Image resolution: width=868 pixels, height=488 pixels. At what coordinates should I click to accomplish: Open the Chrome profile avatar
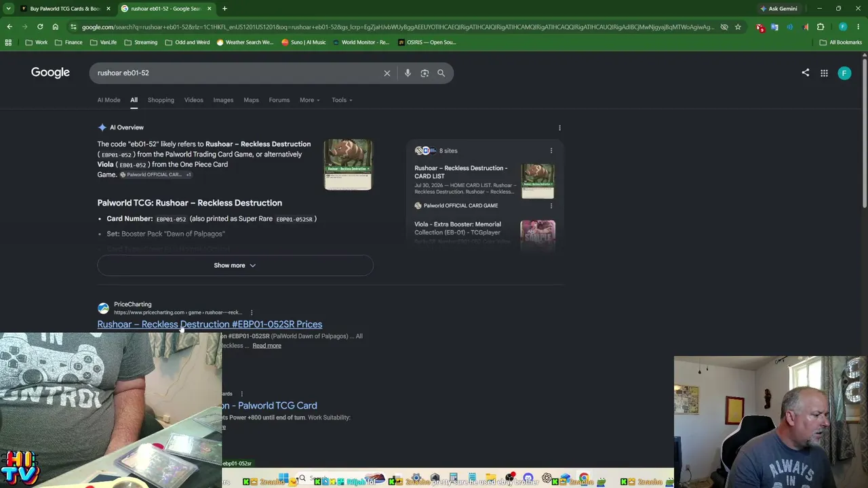843,27
